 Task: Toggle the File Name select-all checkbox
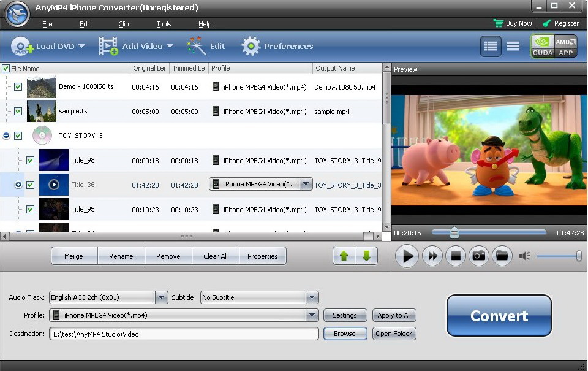(6, 68)
